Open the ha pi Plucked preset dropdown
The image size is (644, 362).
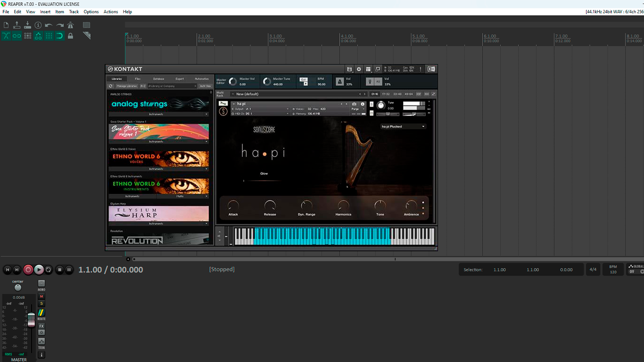[x=403, y=126]
